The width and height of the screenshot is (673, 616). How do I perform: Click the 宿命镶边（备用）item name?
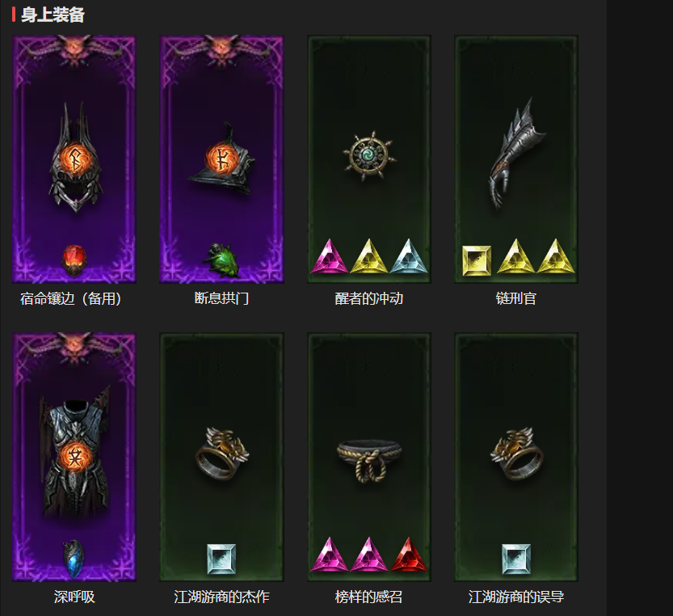[71, 298]
